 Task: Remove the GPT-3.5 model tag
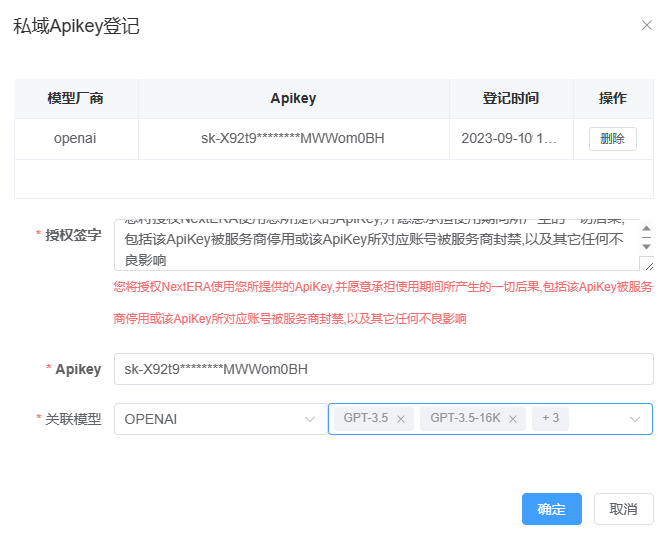coord(400,419)
